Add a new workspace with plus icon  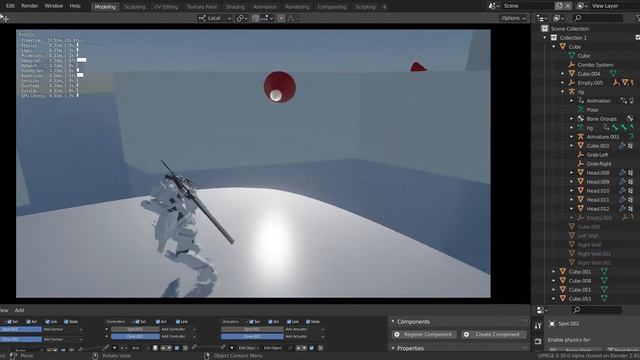384,7
